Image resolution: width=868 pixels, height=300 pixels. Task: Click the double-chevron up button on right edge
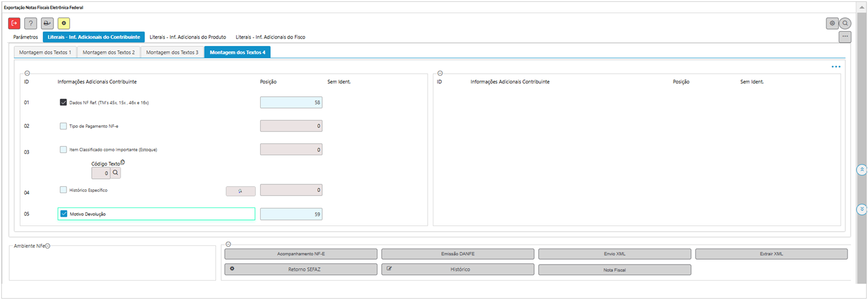(861, 170)
